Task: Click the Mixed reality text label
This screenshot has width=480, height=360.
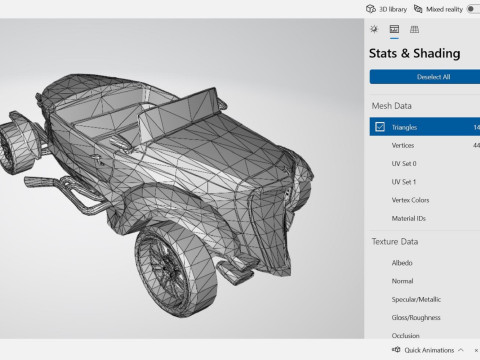Action: pyautogui.click(x=444, y=9)
